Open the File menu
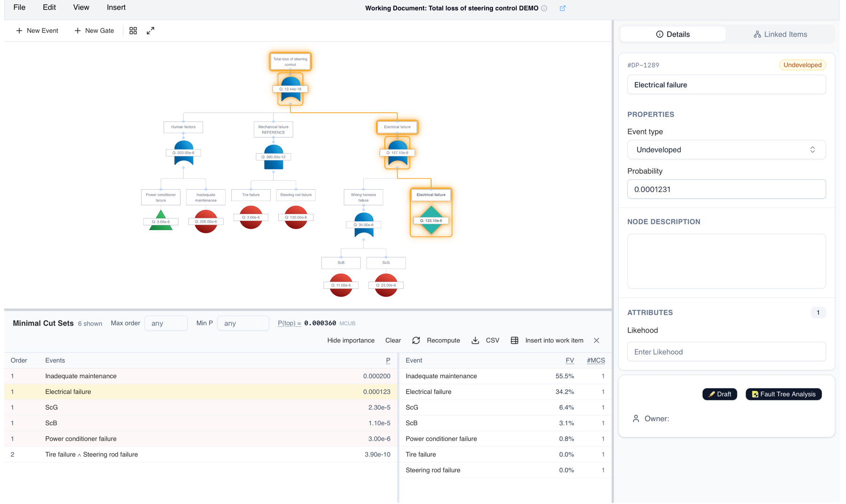 pyautogui.click(x=19, y=8)
